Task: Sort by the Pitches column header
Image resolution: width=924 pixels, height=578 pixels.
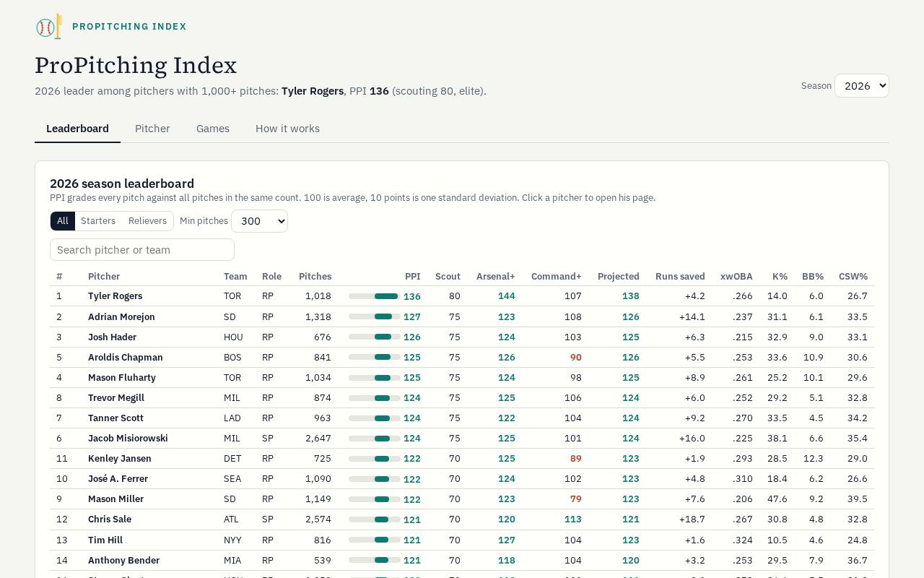Action: pyautogui.click(x=315, y=277)
